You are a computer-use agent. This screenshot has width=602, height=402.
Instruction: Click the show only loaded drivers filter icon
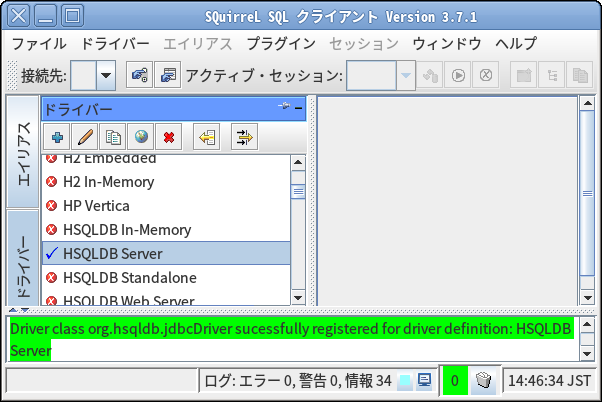pos(245,137)
